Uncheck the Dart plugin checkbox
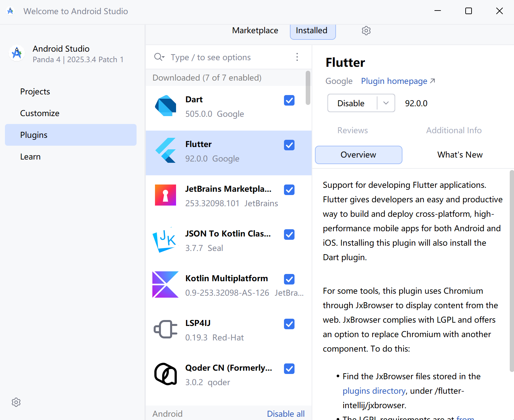This screenshot has width=514, height=420. tap(289, 100)
